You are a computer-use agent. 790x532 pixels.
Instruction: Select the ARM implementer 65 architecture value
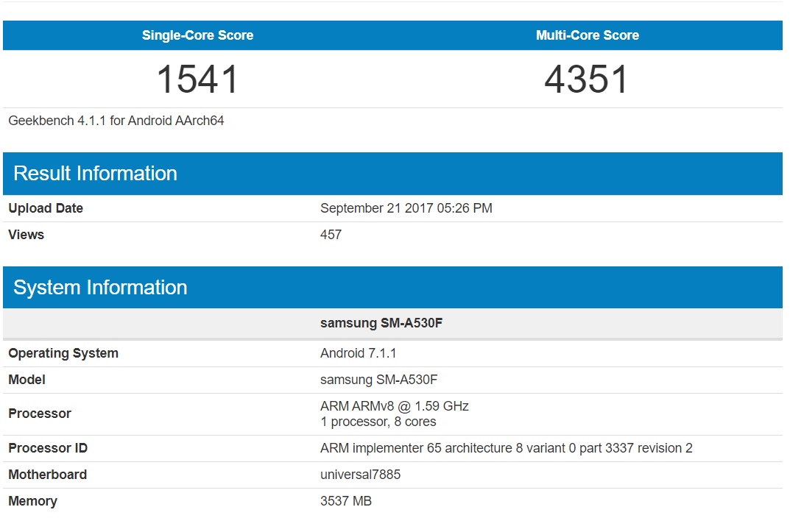pos(507,448)
